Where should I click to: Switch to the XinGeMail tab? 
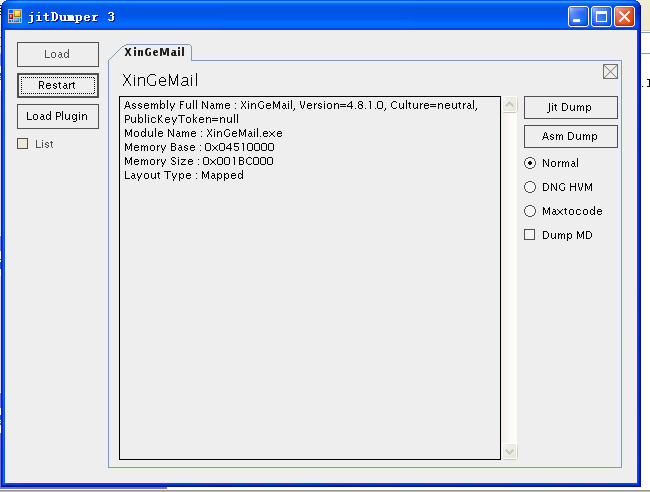coord(154,52)
